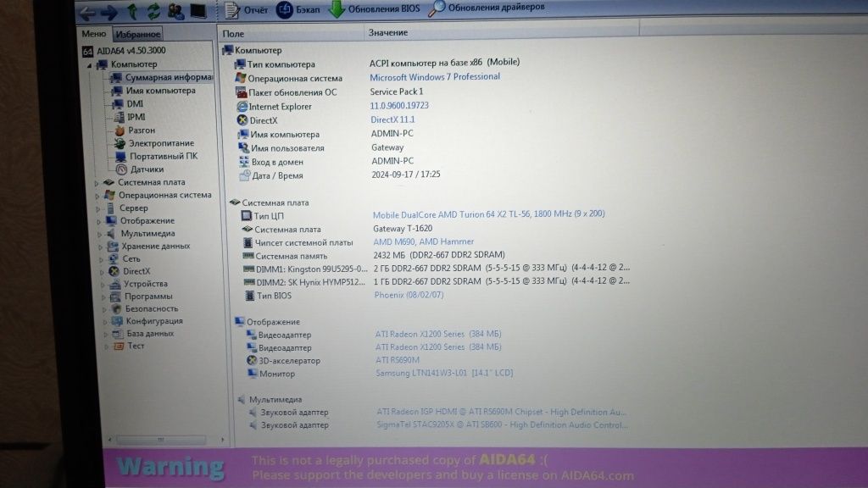Select the DIMM1: Kingston row
The image size is (868, 488).
tap(436, 269)
